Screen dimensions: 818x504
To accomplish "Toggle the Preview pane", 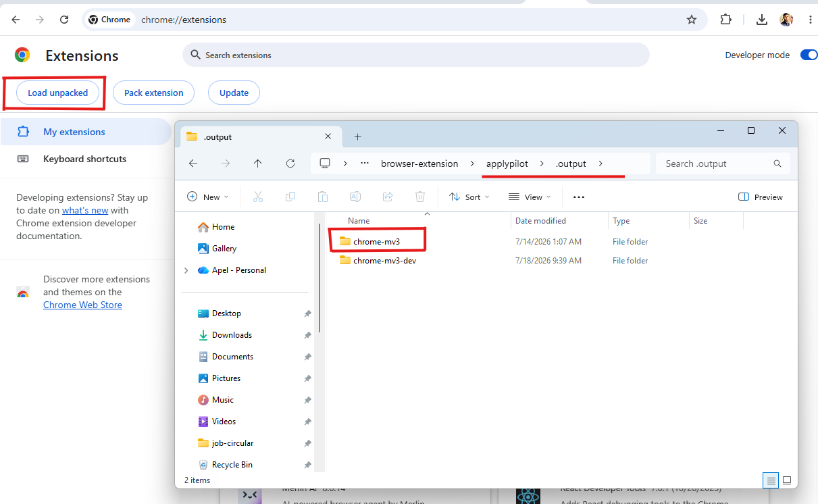I will pyautogui.click(x=761, y=197).
